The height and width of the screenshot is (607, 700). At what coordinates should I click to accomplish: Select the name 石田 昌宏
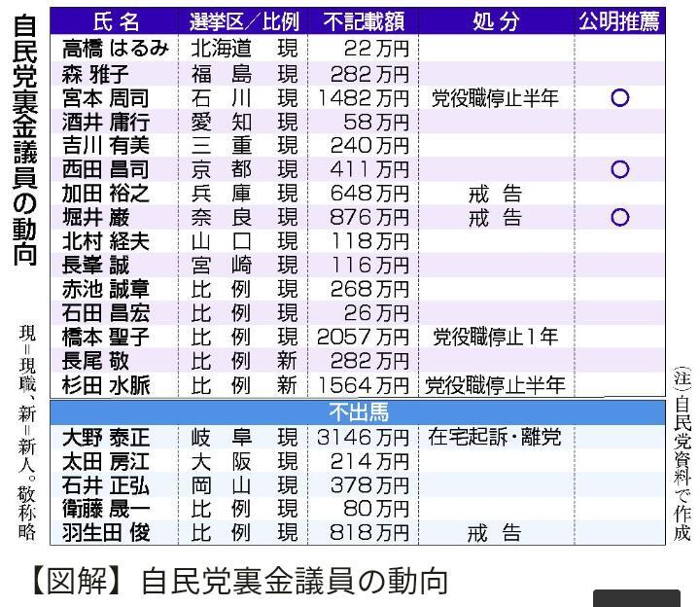pyautogui.click(x=105, y=313)
